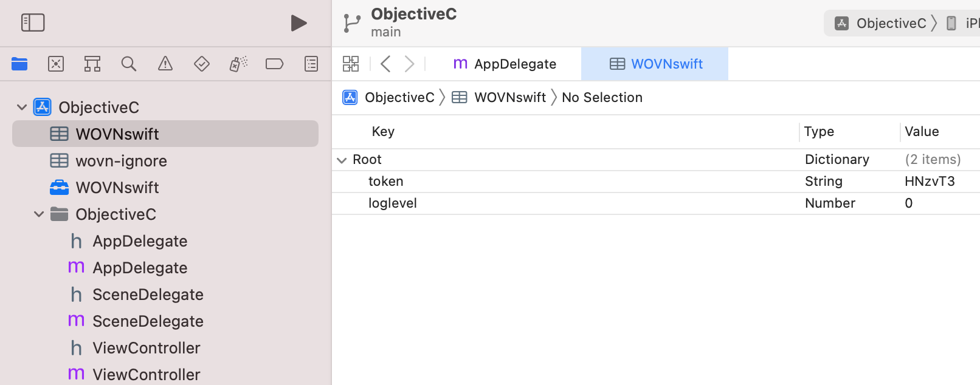Switch to the AppDelegate tab
This screenshot has width=980, height=385.
[x=505, y=64]
